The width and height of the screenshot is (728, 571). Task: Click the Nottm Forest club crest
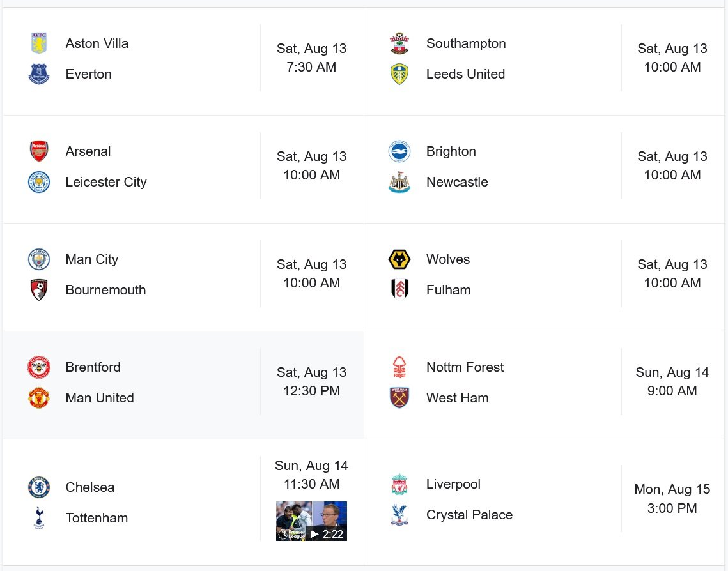pos(399,367)
